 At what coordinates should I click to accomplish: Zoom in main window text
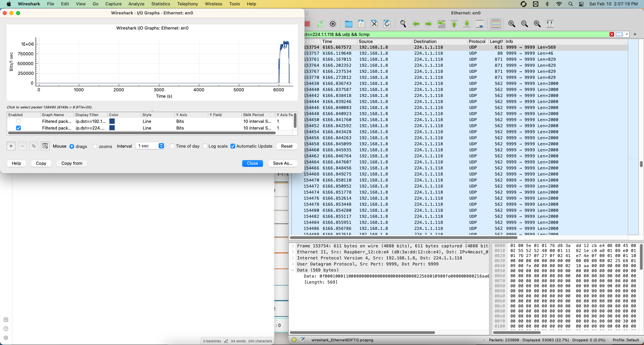[x=512, y=24]
